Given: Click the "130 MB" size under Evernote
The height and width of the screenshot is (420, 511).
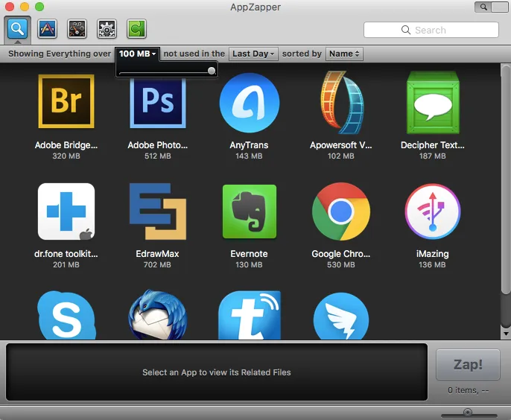Looking at the screenshot, I should 249,264.
